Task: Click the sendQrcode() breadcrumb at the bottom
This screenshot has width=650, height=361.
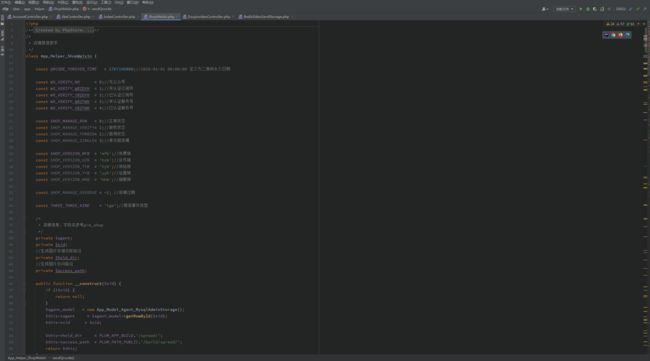Action: tap(63, 358)
